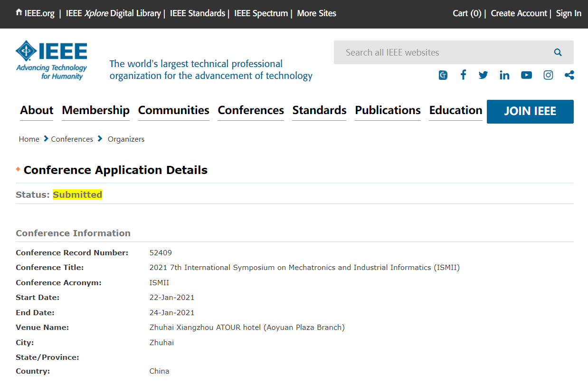Open the Membership menu
The image size is (588, 386).
pos(95,110)
